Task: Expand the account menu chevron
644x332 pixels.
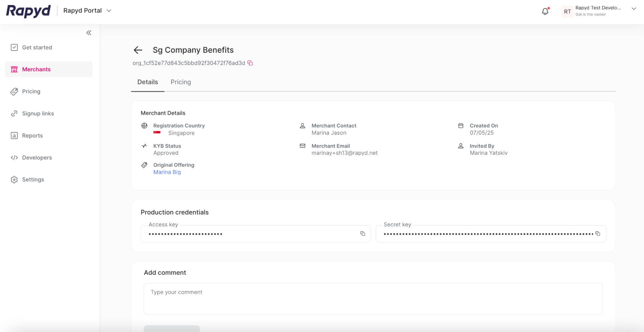Action: tap(634, 9)
